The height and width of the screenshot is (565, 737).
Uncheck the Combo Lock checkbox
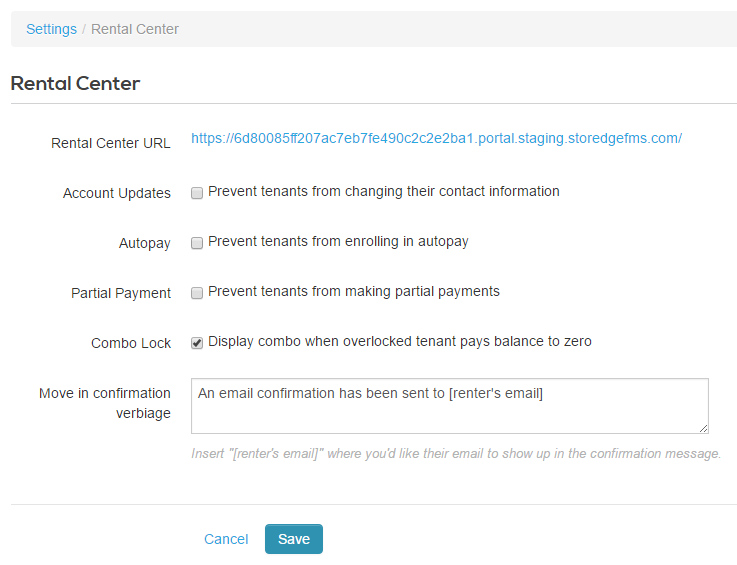[197, 343]
